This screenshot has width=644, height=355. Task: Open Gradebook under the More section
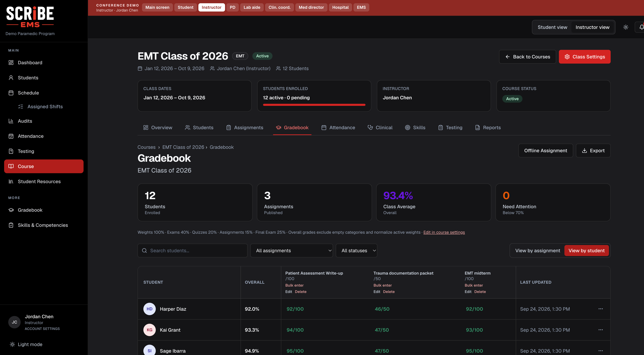point(44,210)
